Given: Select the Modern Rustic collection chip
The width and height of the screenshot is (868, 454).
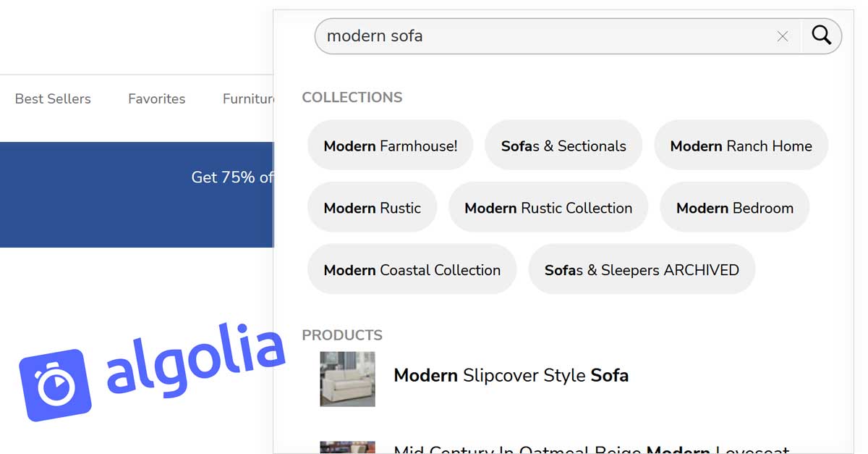Looking at the screenshot, I should 372,208.
